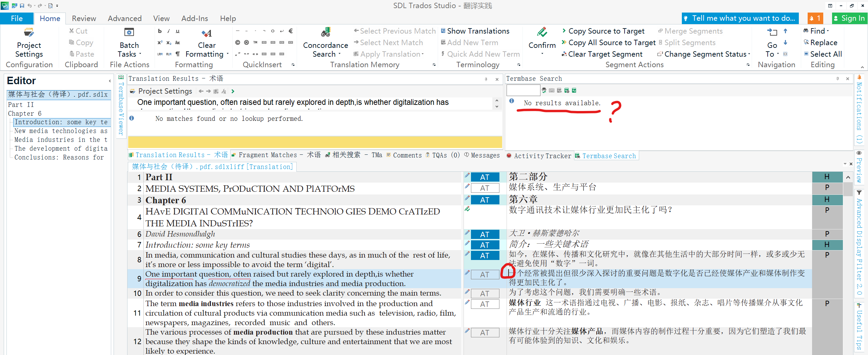This screenshot has width=868, height=355.
Task: Open Clear Formatting dropdown arrow
Action: [x=227, y=54]
